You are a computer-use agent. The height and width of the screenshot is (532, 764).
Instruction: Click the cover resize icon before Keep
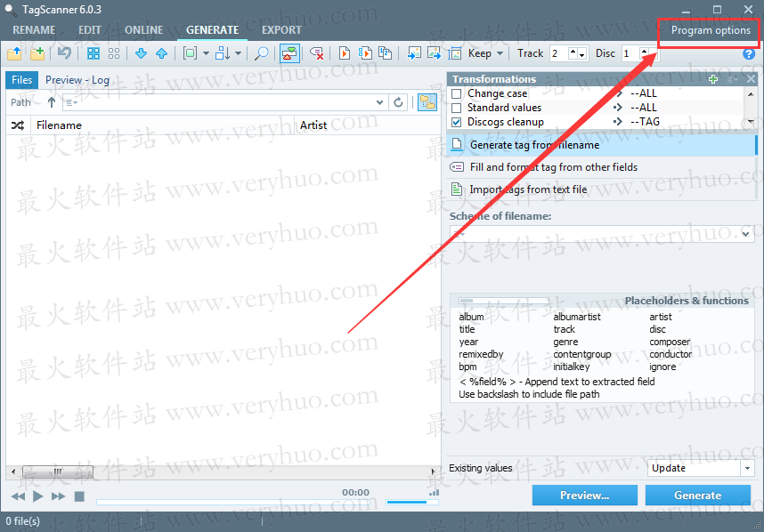click(x=455, y=53)
